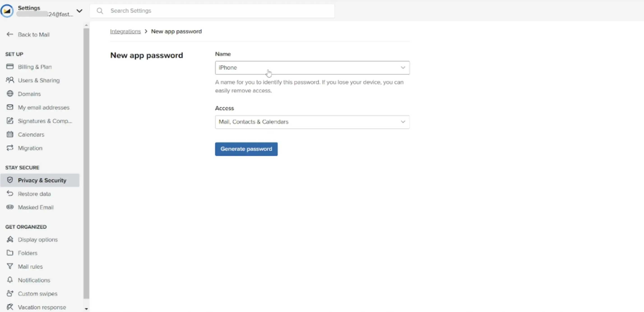Click the Notifications bell icon
This screenshot has height=312, width=644.
pos(10,280)
